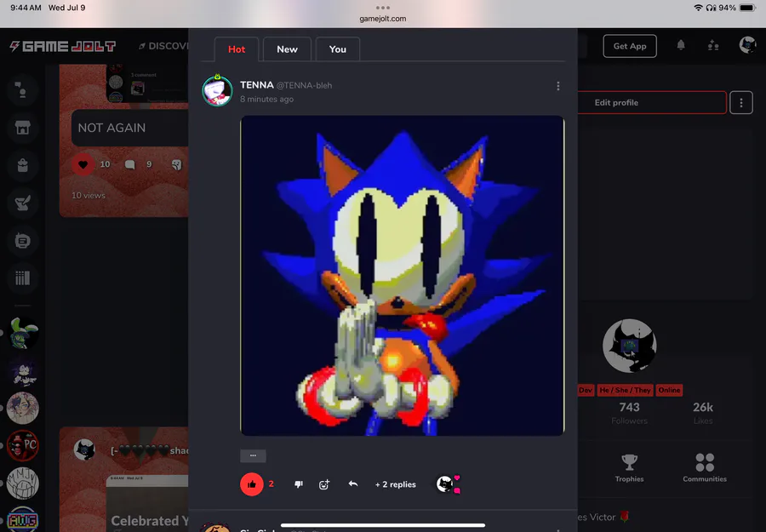Open the account avatar in top bar
This screenshot has height=532, width=766.
[x=747, y=45]
